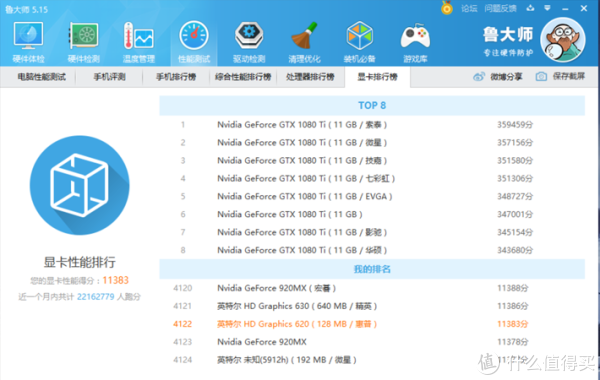Open the 问题反馈 feedback link

[500, 8]
